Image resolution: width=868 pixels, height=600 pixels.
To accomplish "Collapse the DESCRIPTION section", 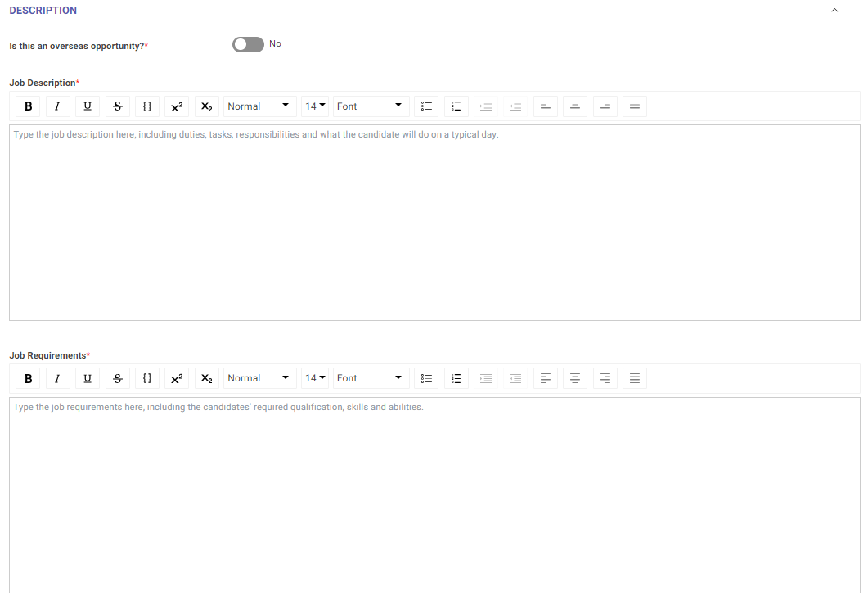I will tap(834, 10).
